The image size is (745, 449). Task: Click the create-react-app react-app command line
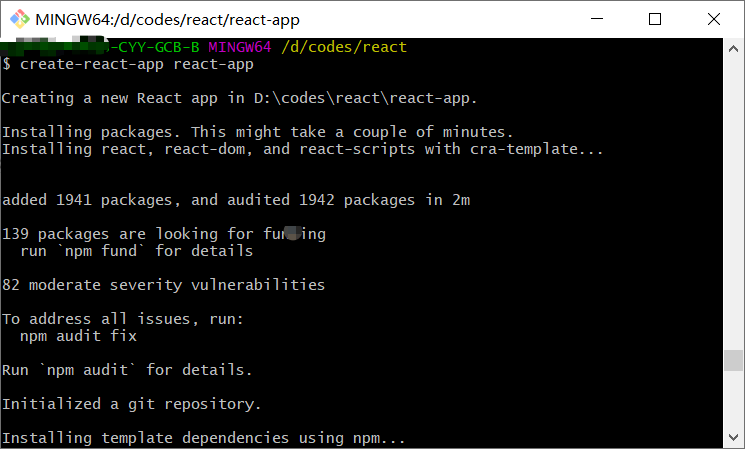pyautogui.click(x=128, y=64)
